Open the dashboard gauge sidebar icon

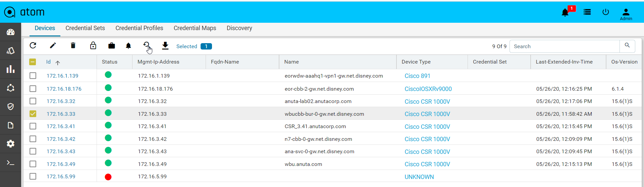[11, 32]
